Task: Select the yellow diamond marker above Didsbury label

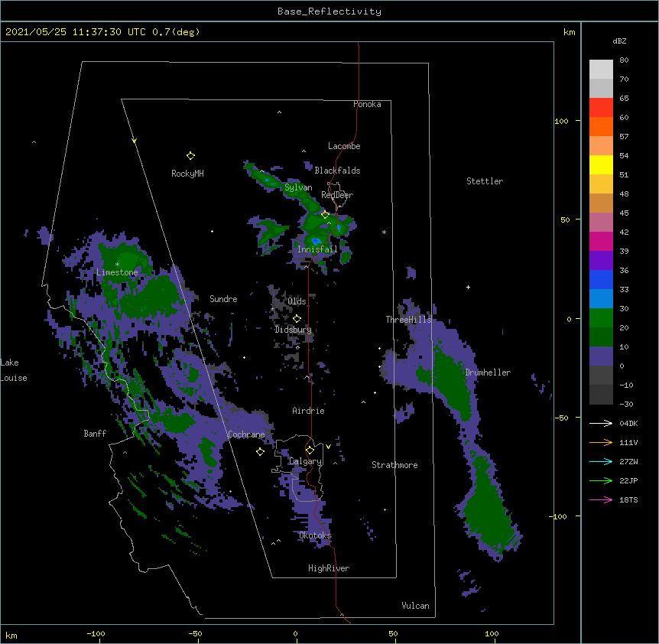Action: coord(297,318)
